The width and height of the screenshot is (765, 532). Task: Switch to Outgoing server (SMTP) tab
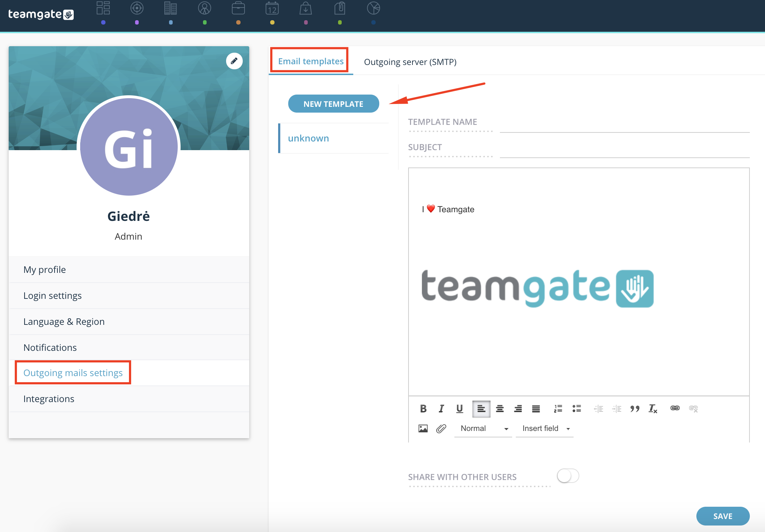(x=410, y=62)
